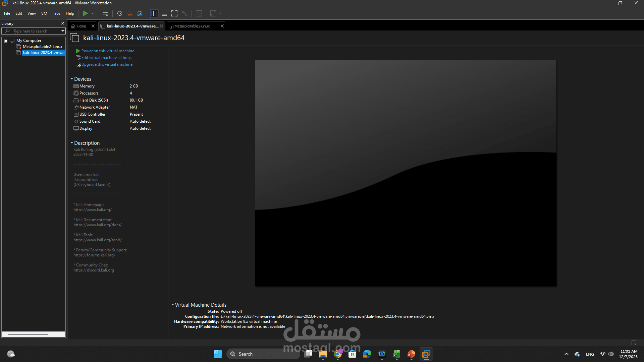Viewport: 644px width, 362px height.
Task: Open Excel from the taskbar
Action: (x=397, y=354)
